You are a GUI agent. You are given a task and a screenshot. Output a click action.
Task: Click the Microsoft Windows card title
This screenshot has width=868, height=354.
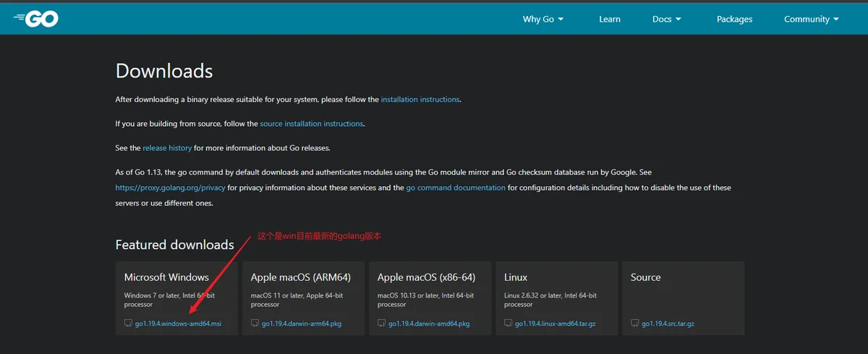click(166, 277)
